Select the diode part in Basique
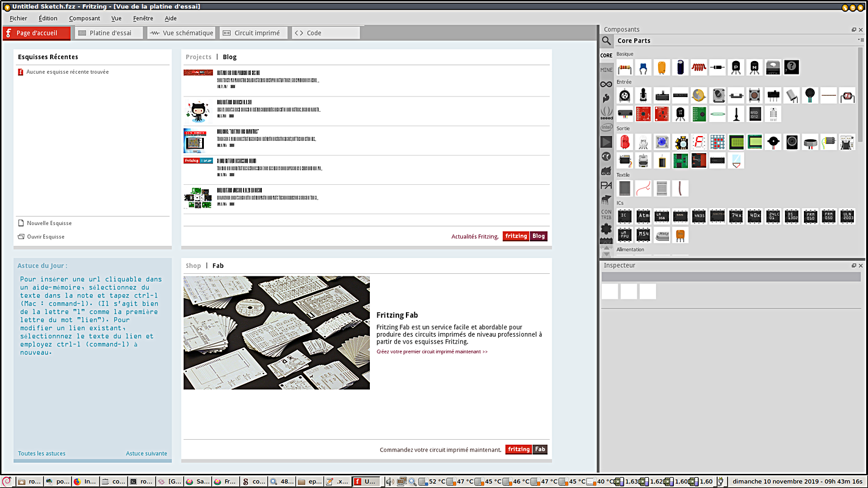This screenshot has width=868, height=488. tap(717, 67)
